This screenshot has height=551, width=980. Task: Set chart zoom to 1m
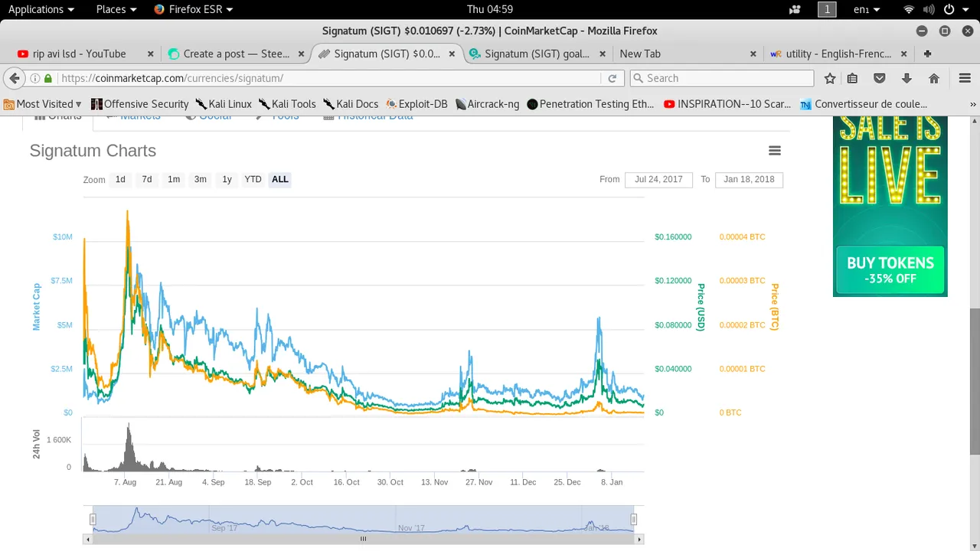pos(174,179)
